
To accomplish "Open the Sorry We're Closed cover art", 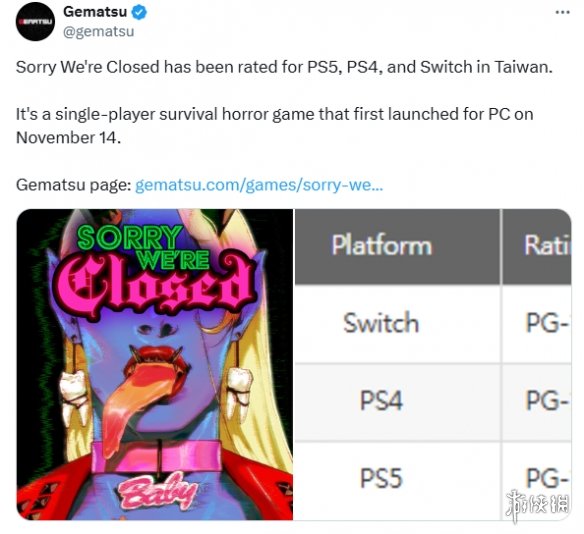I will pos(155,364).
